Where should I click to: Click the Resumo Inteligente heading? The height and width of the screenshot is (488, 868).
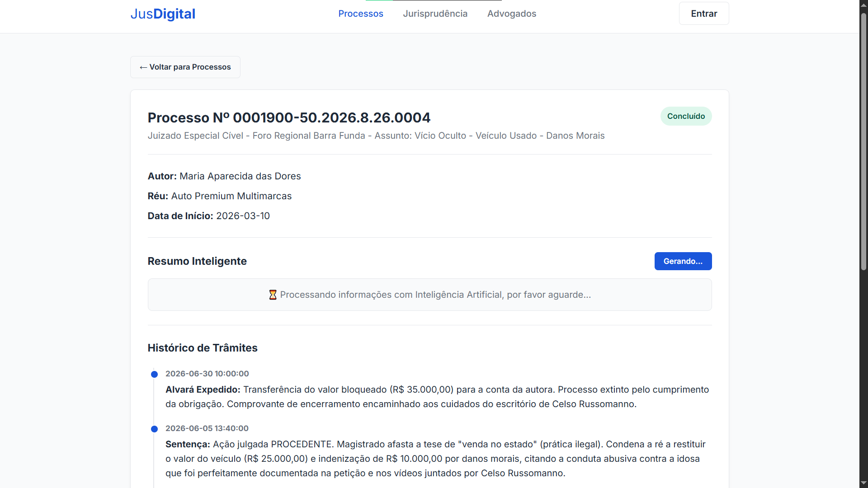(x=197, y=261)
